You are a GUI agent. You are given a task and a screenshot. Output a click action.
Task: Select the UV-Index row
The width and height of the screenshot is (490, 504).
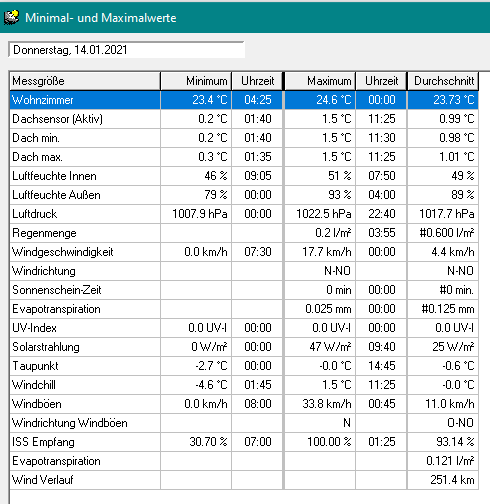(x=244, y=328)
